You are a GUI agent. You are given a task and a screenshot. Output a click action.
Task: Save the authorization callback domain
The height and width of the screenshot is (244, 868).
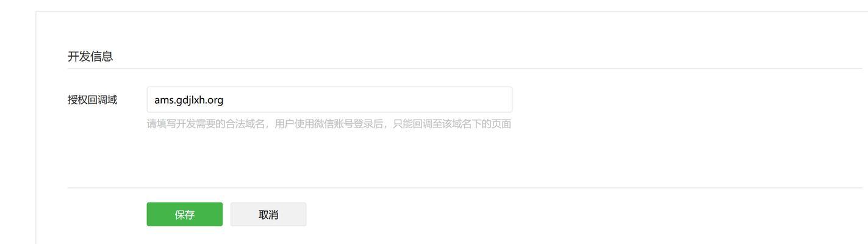coord(184,214)
